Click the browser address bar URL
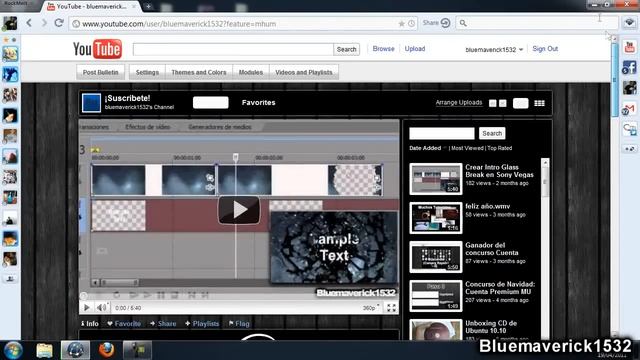Screen dimensions: 640x360 [x=179, y=24]
